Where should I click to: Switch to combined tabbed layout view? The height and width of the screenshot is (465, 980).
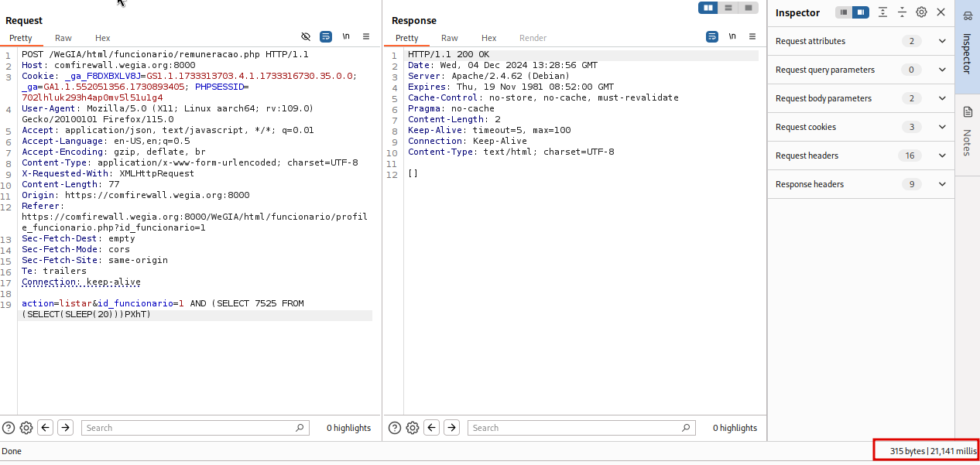coord(749,8)
